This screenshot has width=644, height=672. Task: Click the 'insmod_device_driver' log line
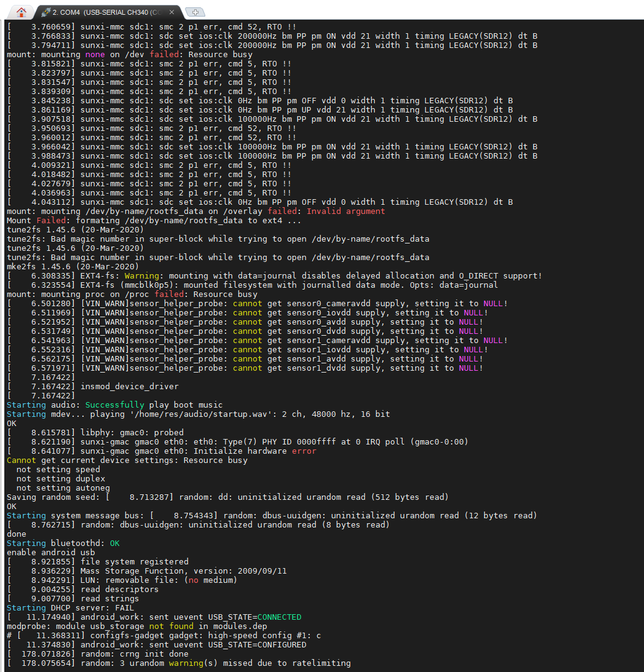tap(129, 387)
